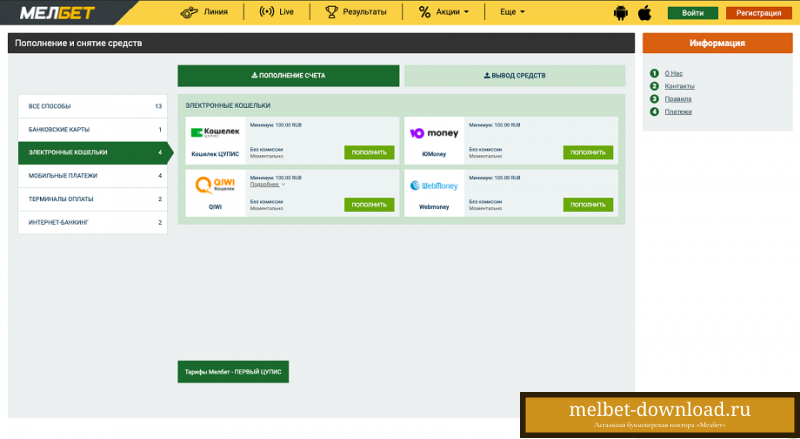The width and height of the screenshot is (800, 439).
Task: Click the Кошелек ЦУПИС logo
Action: 215,132
